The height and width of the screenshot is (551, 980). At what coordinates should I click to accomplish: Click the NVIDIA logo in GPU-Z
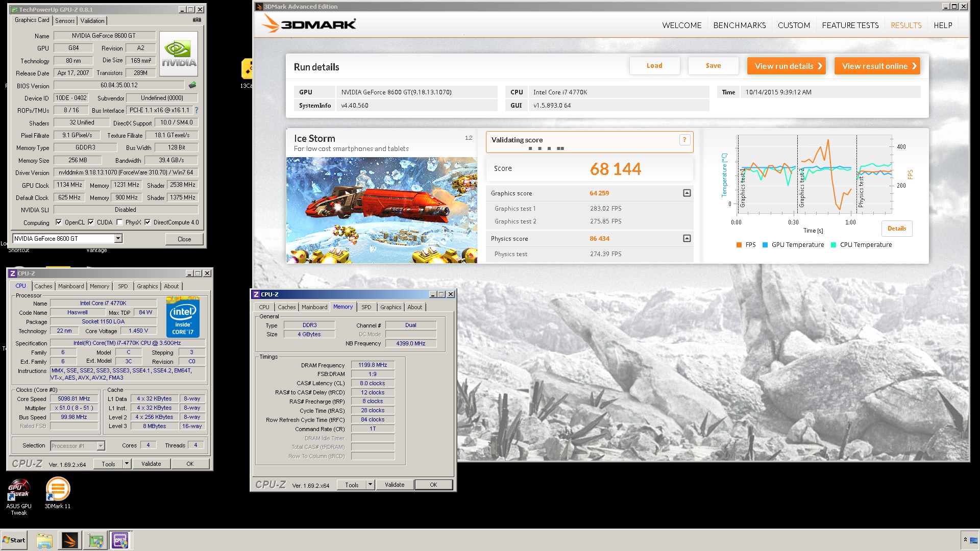pos(179,54)
